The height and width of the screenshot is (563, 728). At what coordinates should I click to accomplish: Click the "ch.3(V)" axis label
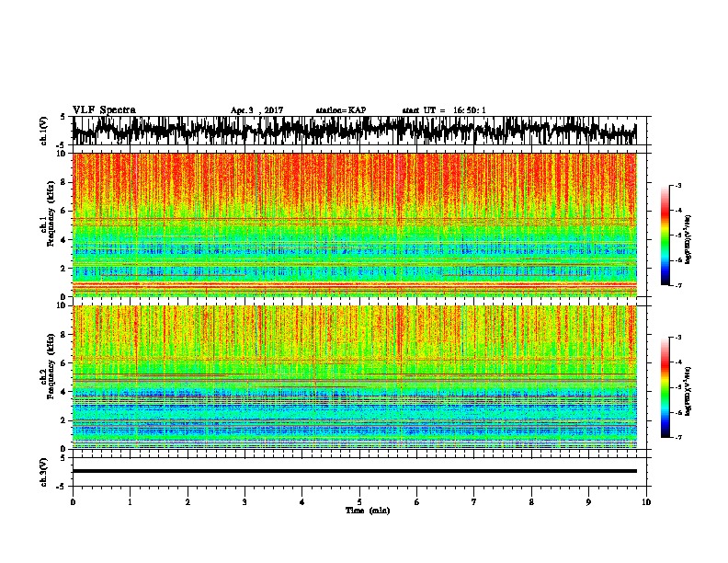coord(44,472)
